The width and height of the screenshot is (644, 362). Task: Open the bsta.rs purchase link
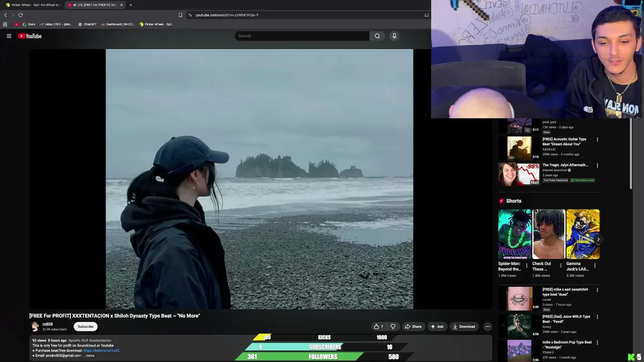(101, 350)
